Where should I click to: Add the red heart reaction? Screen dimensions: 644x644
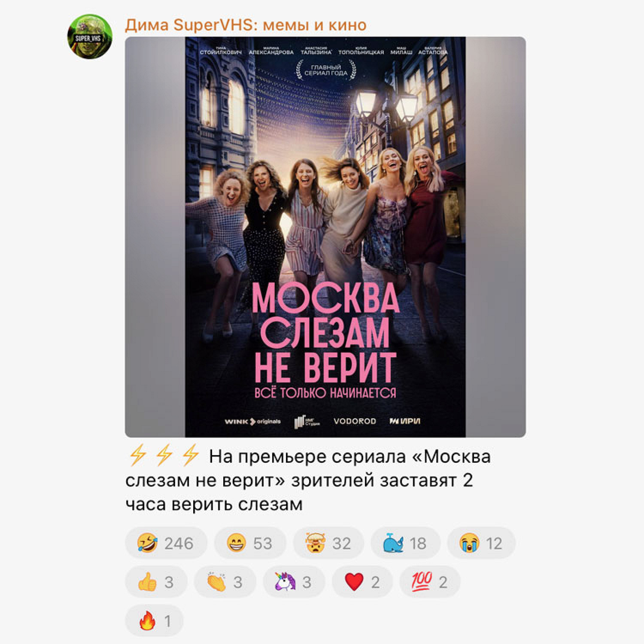click(x=362, y=582)
